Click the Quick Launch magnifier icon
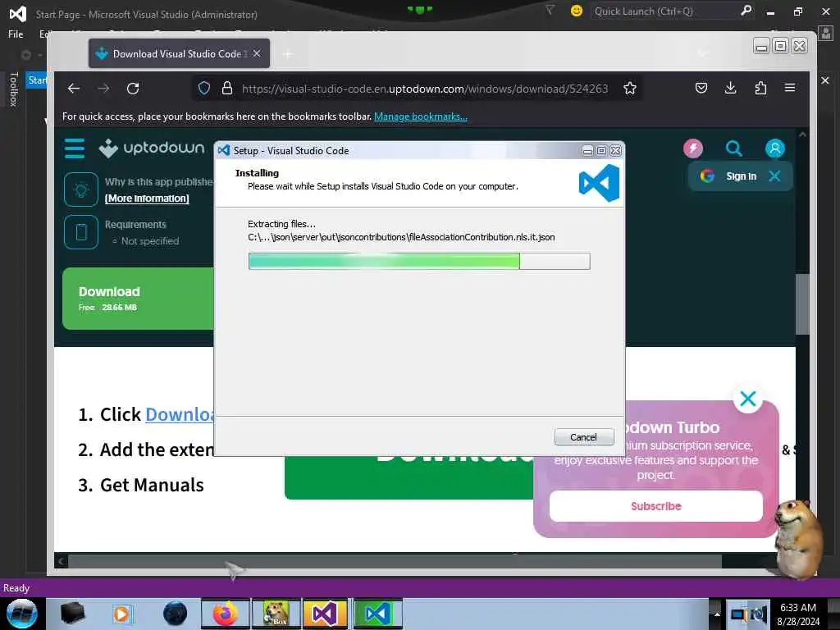This screenshot has height=630, width=840. tap(746, 11)
